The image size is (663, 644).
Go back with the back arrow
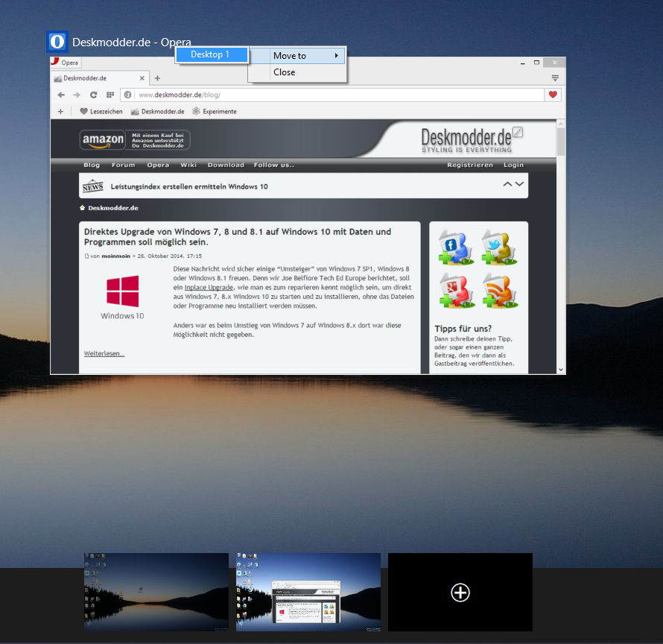coord(61,95)
